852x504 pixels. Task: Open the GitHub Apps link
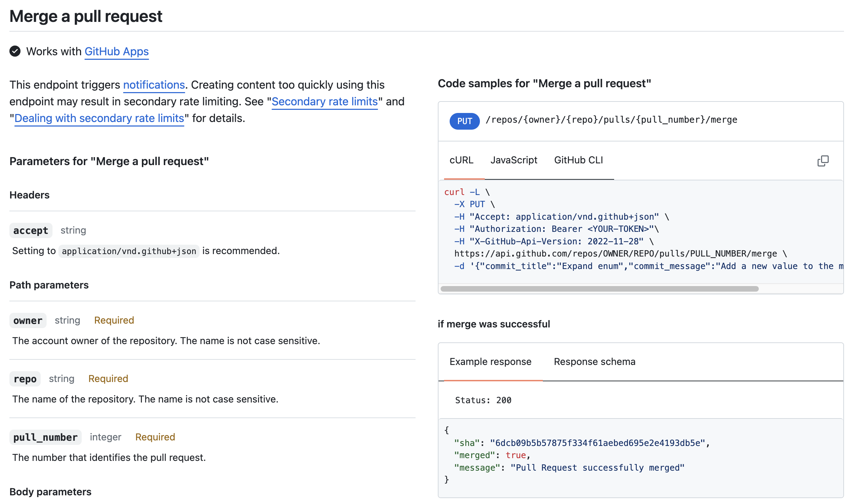(116, 51)
